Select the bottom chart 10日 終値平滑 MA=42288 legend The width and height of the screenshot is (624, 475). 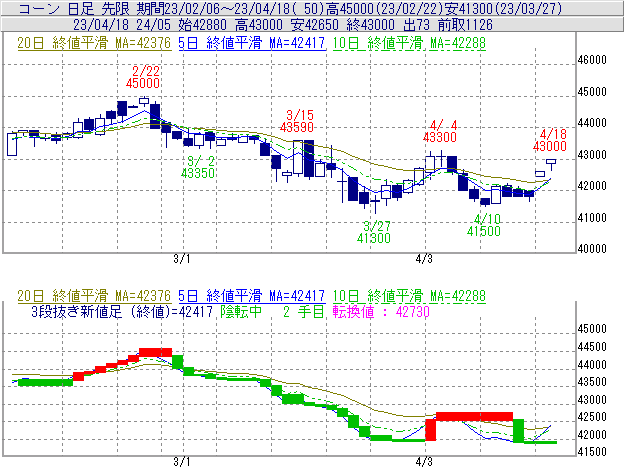coord(409,296)
